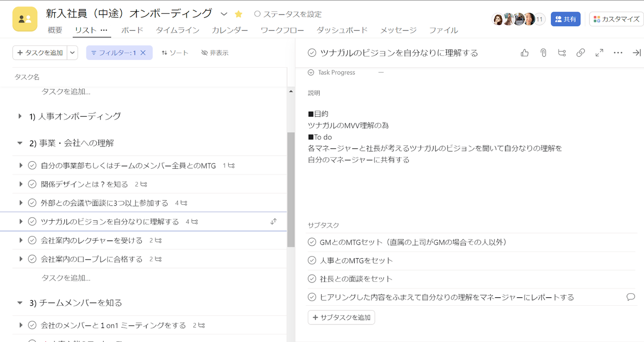The height and width of the screenshot is (342, 644).
Task: Check off 関係デザインとは？を知る task
Action: [32, 184]
